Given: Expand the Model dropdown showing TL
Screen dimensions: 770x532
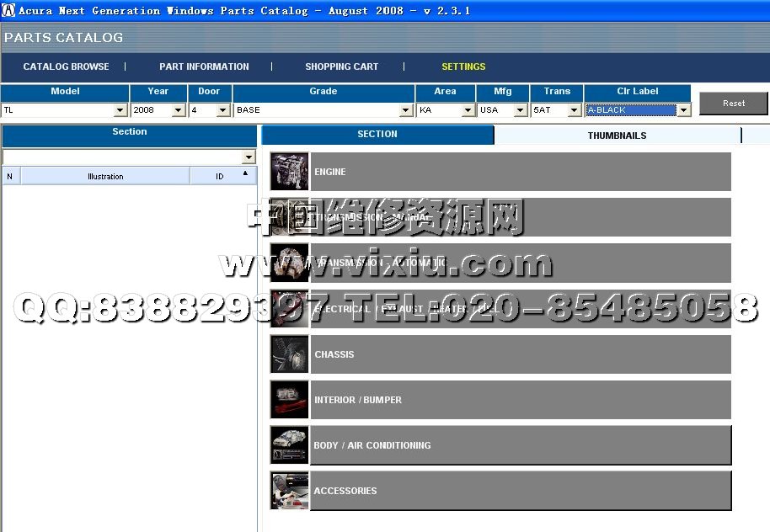Looking at the screenshot, I should tap(120, 110).
